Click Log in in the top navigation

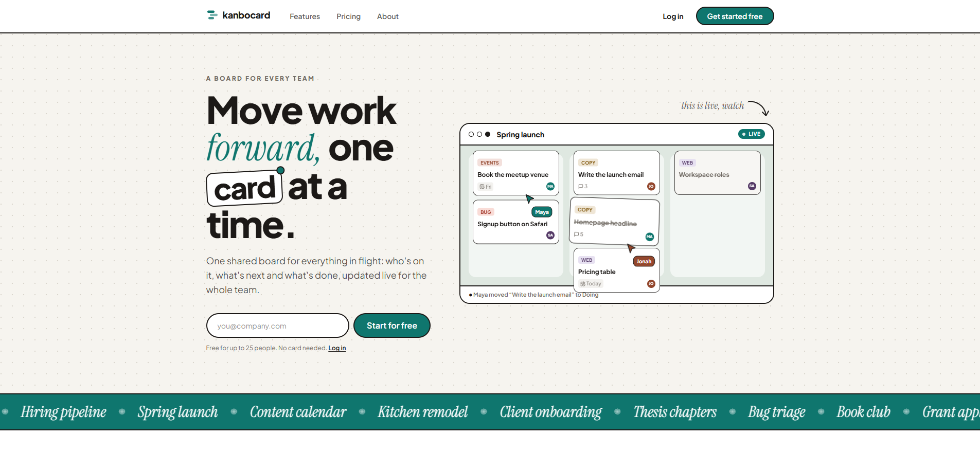click(x=673, y=16)
